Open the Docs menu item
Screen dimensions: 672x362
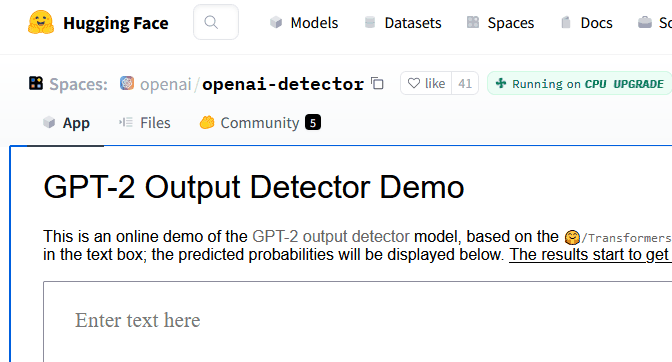[x=587, y=23]
